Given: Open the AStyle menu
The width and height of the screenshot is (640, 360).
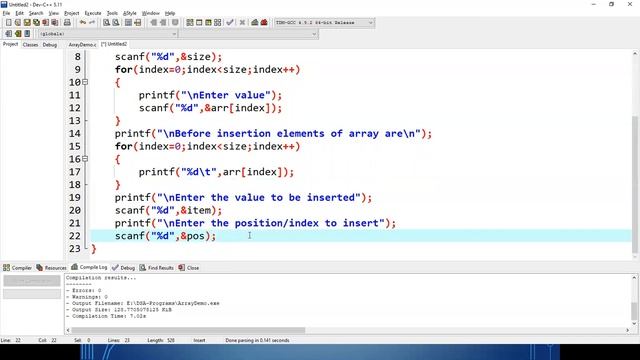Looking at the screenshot, I should coord(129,13).
